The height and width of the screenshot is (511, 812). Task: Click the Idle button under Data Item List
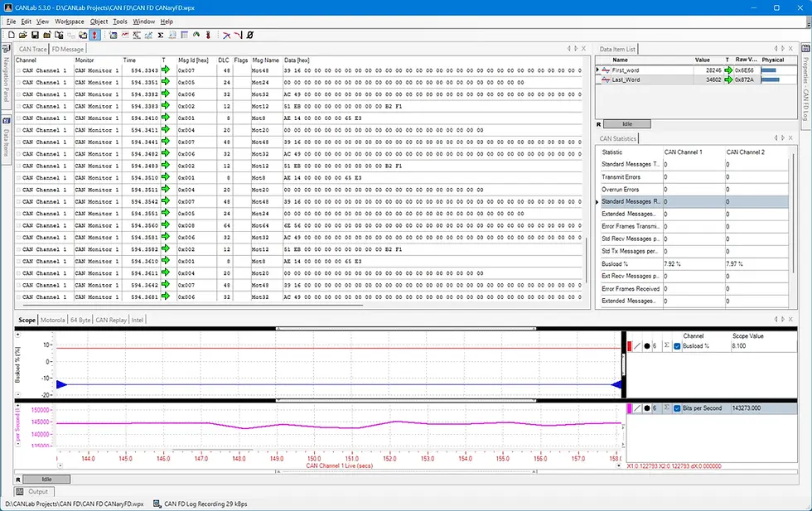627,124
